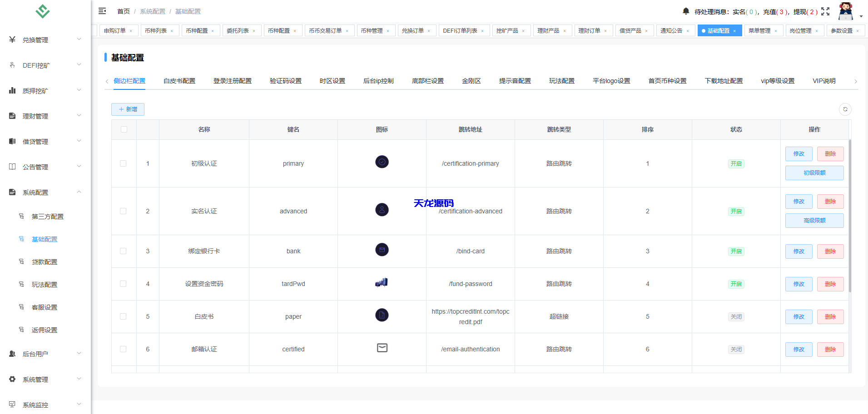Click the hamburger icon to collapse the sidebar

click(x=102, y=11)
